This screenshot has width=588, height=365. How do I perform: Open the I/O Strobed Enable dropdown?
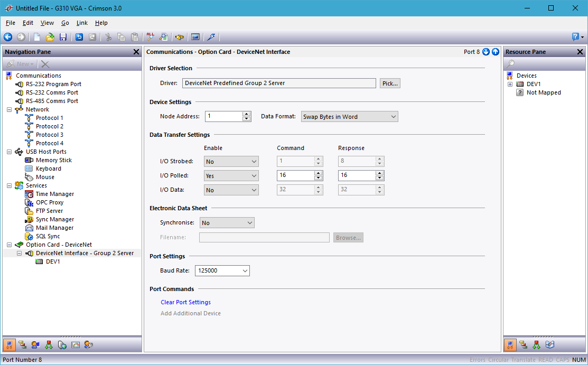[x=231, y=162]
